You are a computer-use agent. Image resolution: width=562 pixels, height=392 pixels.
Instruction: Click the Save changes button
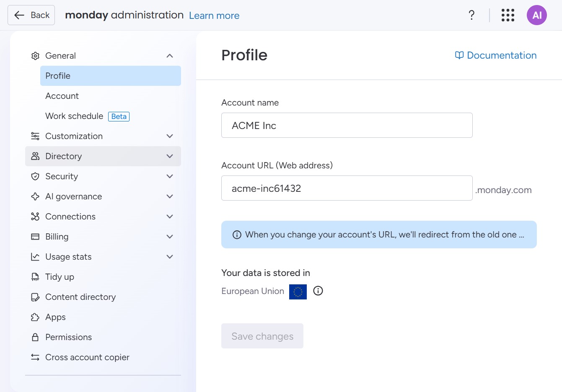pos(262,336)
